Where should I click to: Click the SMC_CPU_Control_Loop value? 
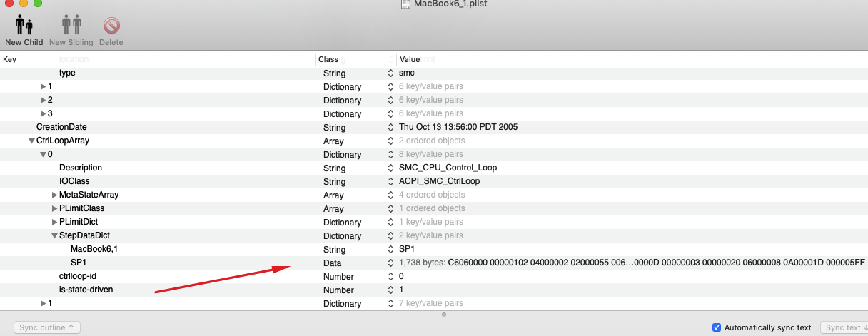(x=448, y=168)
